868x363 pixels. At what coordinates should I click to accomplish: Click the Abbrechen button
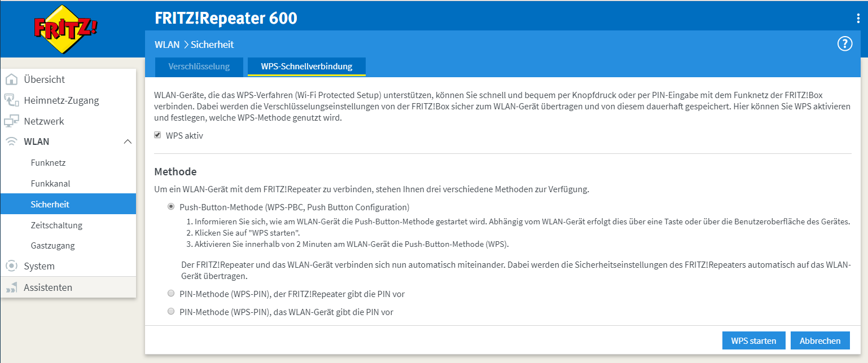[x=820, y=340]
